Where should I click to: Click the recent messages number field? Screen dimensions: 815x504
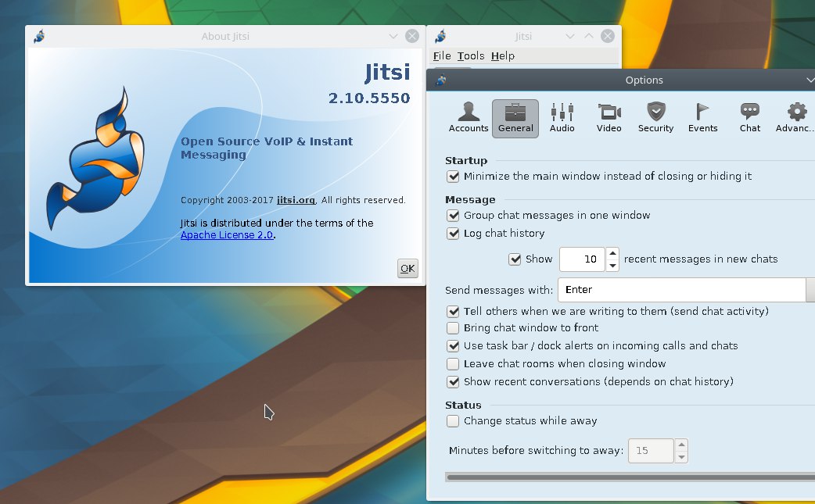click(x=582, y=259)
